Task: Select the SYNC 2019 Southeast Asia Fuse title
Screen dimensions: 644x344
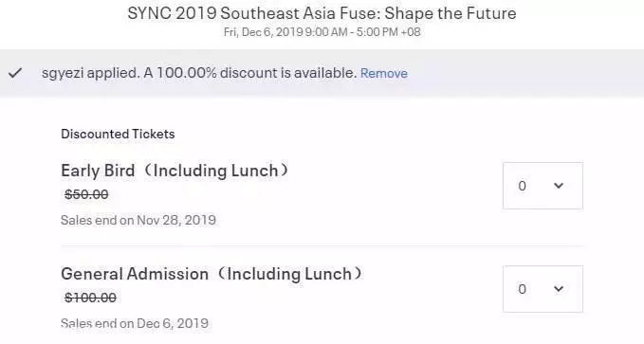Action: (322, 13)
